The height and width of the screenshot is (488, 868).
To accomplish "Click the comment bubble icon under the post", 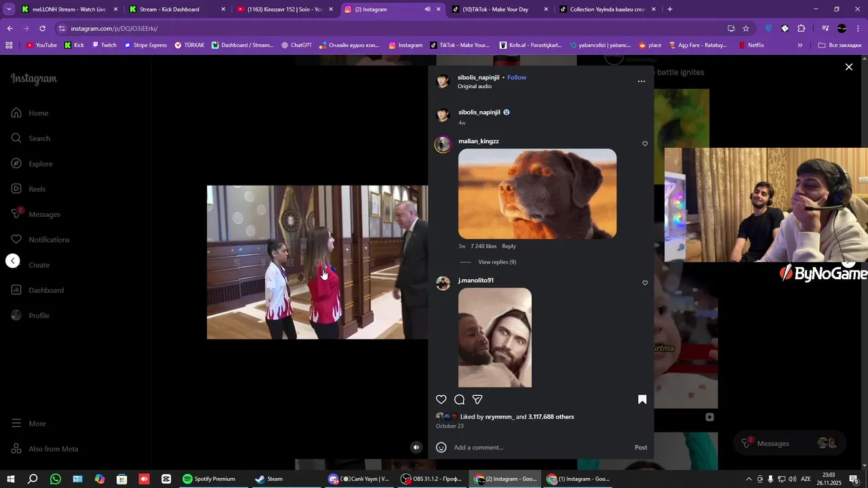I will (x=459, y=400).
